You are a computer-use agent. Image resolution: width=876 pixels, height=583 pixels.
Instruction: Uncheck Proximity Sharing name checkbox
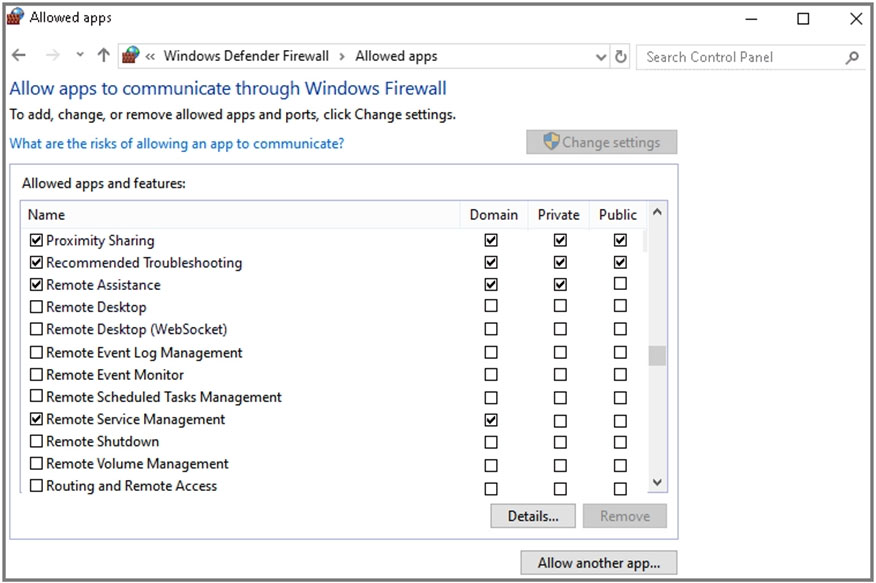36,240
